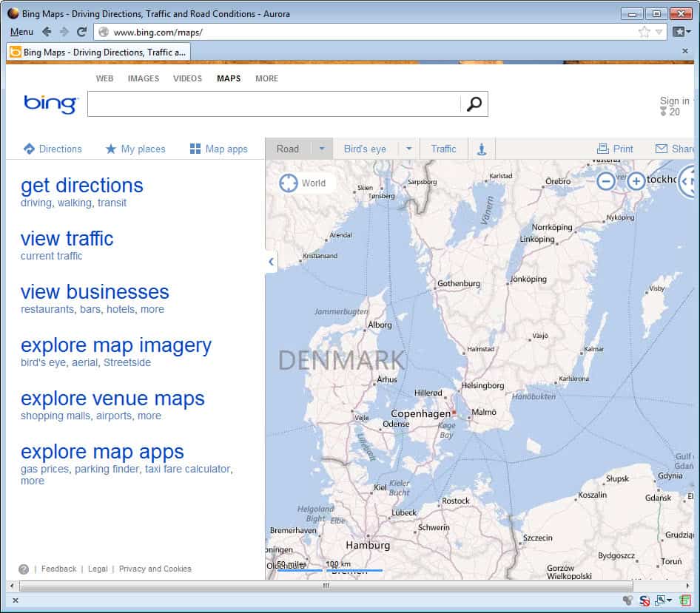Click the Rostock label on the map
Screen dimensions: 700x613
455,501
